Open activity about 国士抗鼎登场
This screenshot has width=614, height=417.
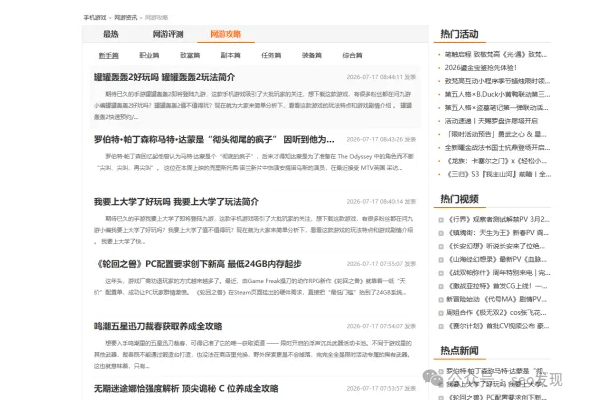pos(497,148)
